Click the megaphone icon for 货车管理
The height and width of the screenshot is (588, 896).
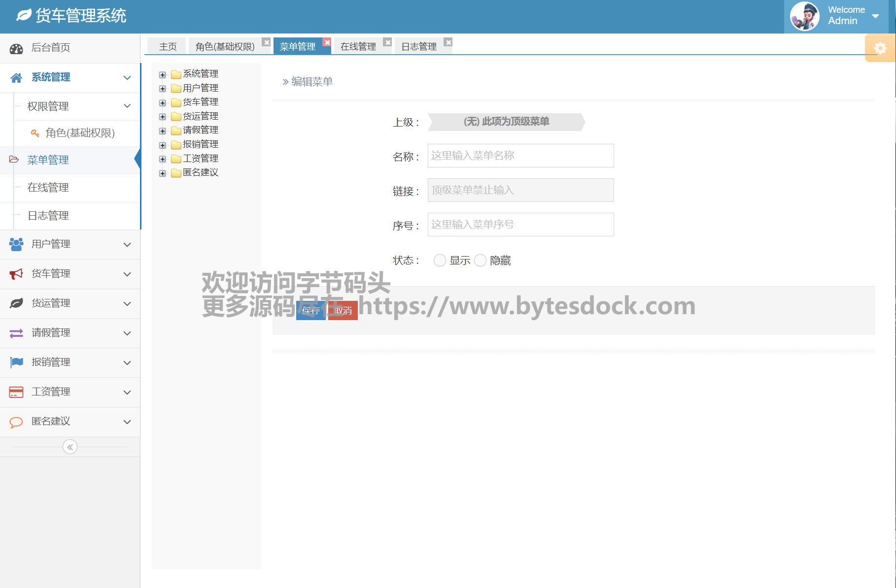tap(16, 274)
